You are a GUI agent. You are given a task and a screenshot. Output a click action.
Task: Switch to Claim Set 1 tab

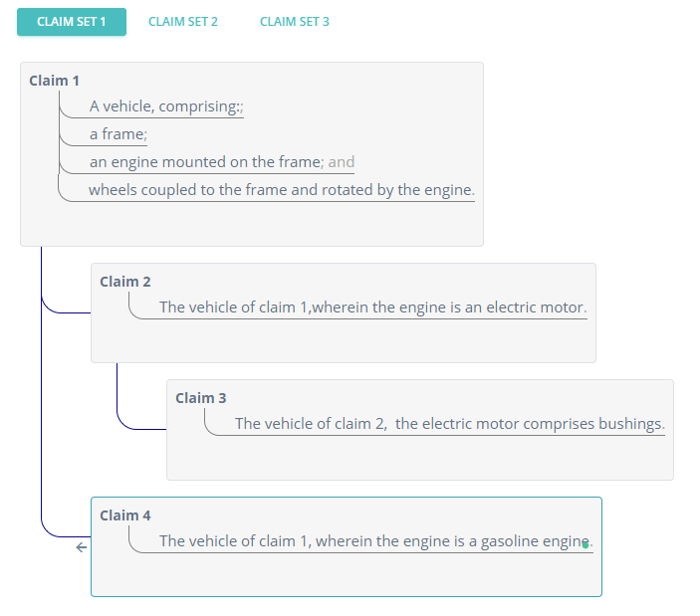pos(72,22)
